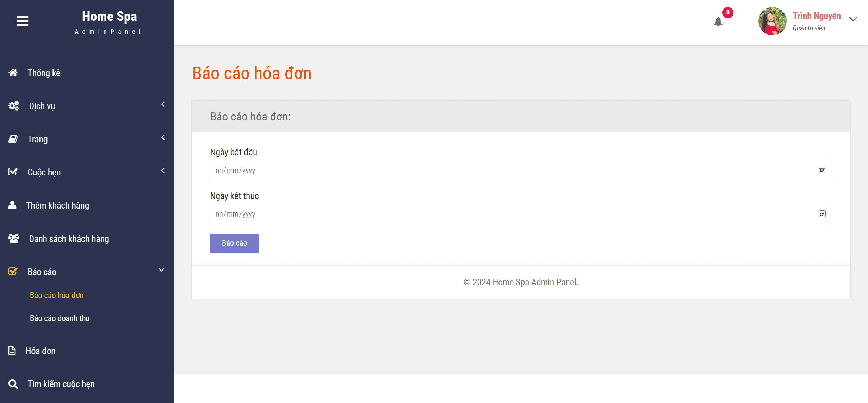Select Báo cáo doanh thu menu item

click(x=60, y=318)
